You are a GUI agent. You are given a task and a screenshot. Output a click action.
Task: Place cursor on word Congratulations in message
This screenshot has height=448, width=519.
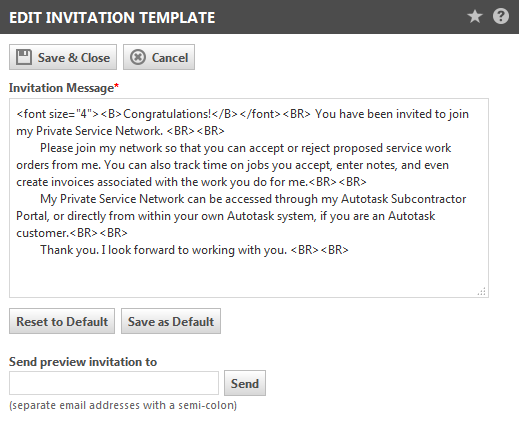pos(167,114)
